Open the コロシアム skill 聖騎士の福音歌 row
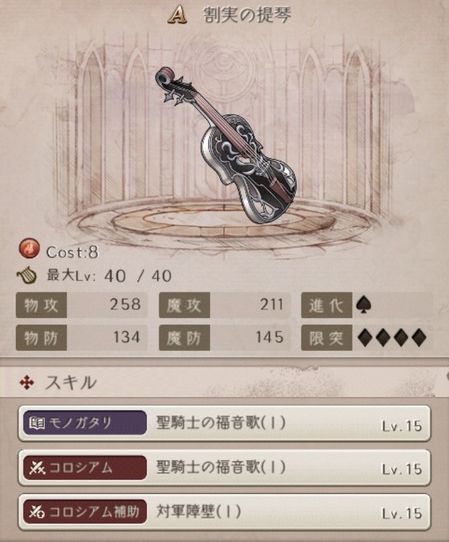449x542 pixels. 224,468
